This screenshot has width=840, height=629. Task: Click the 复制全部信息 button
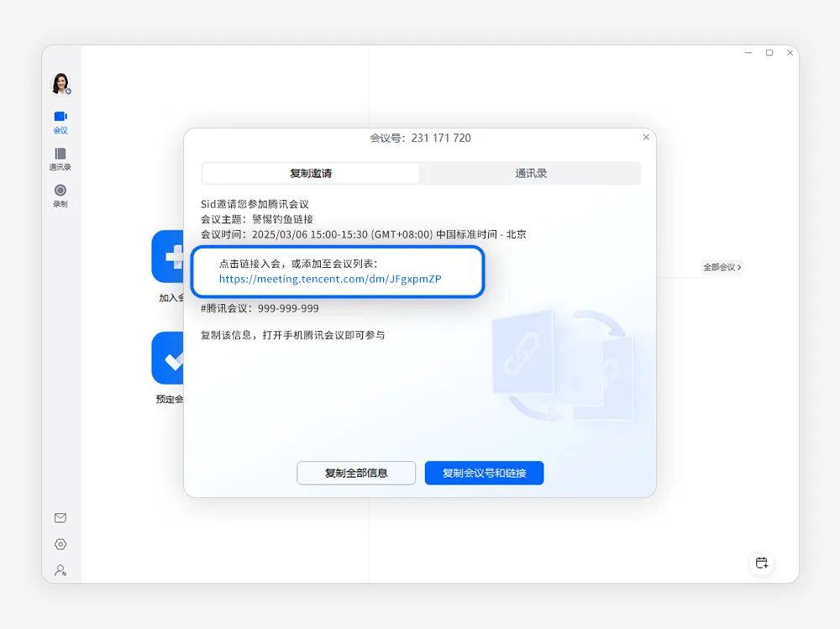pyautogui.click(x=356, y=473)
